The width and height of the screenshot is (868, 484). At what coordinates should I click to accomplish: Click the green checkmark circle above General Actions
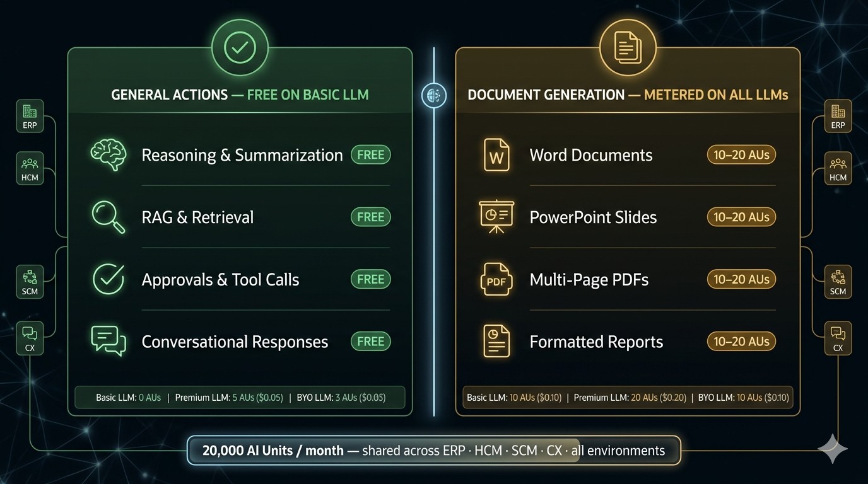point(240,48)
